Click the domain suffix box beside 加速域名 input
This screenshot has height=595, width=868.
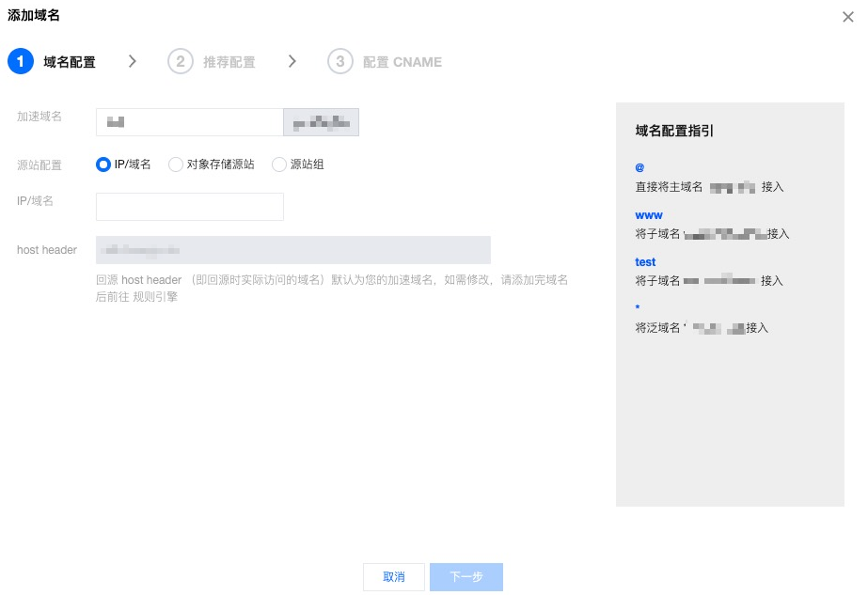pyautogui.click(x=321, y=121)
